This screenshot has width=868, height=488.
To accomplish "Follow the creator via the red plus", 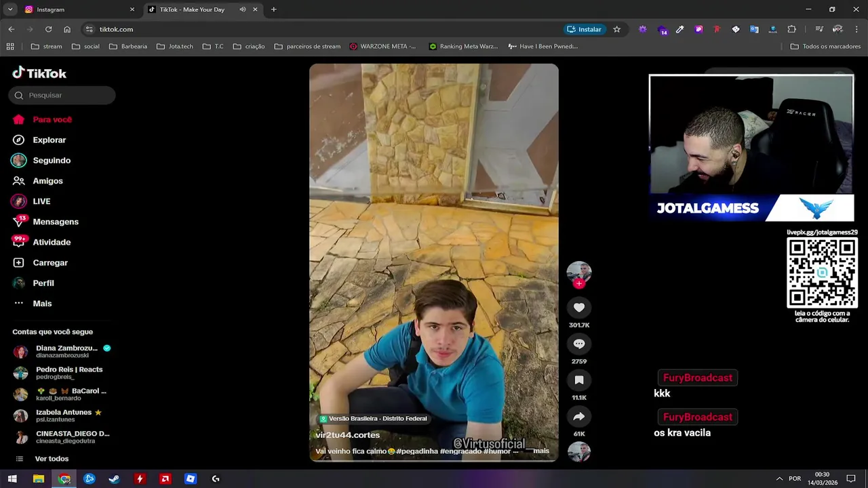I will pyautogui.click(x=579, y=284).
